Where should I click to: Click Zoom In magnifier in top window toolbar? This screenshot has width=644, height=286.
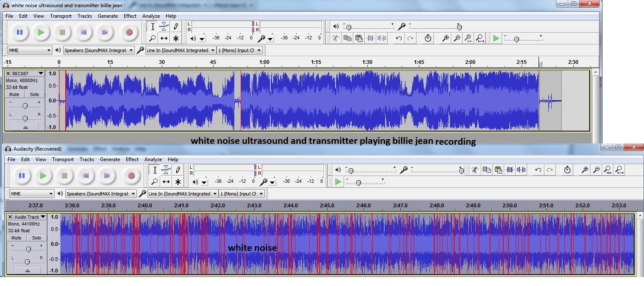click(x=445, y=38)
